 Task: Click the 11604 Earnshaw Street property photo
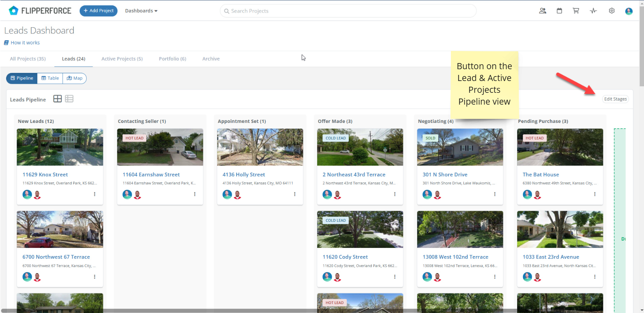point(160,147)
